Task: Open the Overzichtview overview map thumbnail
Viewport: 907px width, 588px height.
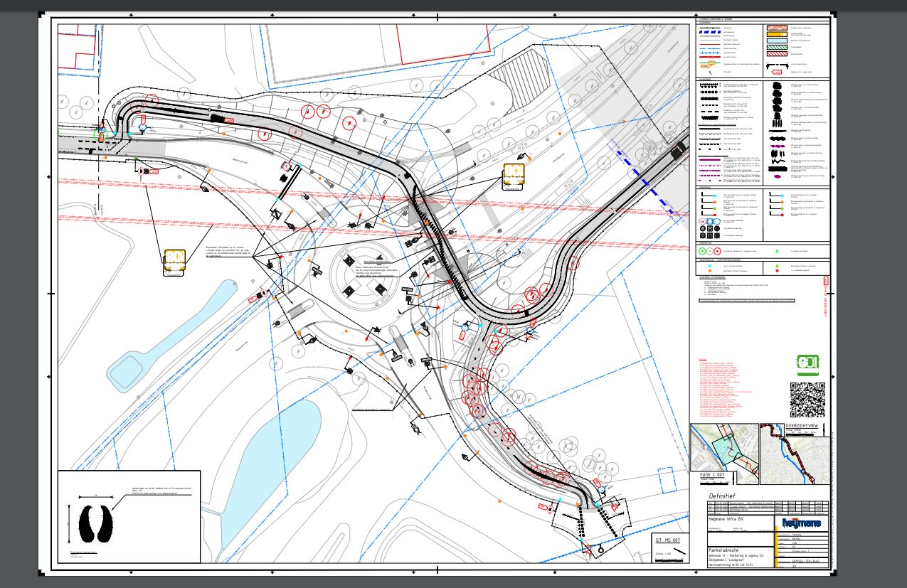Action: (795, 455)
